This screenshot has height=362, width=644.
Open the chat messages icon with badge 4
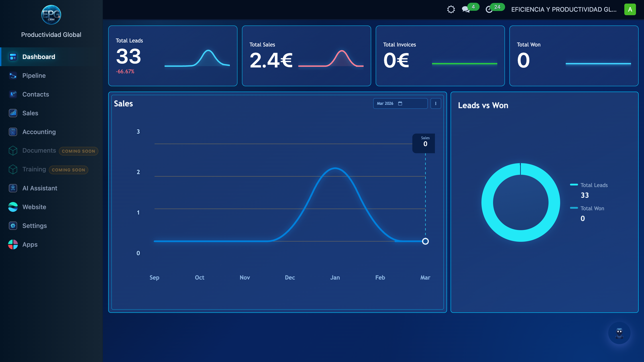[x=466, y=9]
